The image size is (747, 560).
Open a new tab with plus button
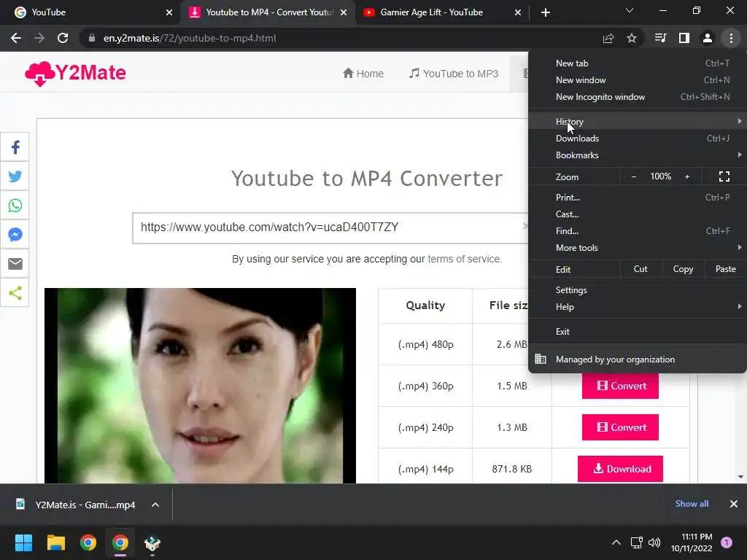coord(546,12)
